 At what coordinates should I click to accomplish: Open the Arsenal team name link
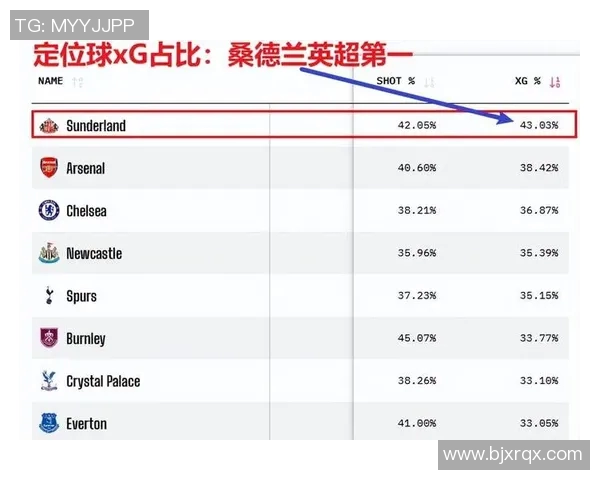click(86, 168)
